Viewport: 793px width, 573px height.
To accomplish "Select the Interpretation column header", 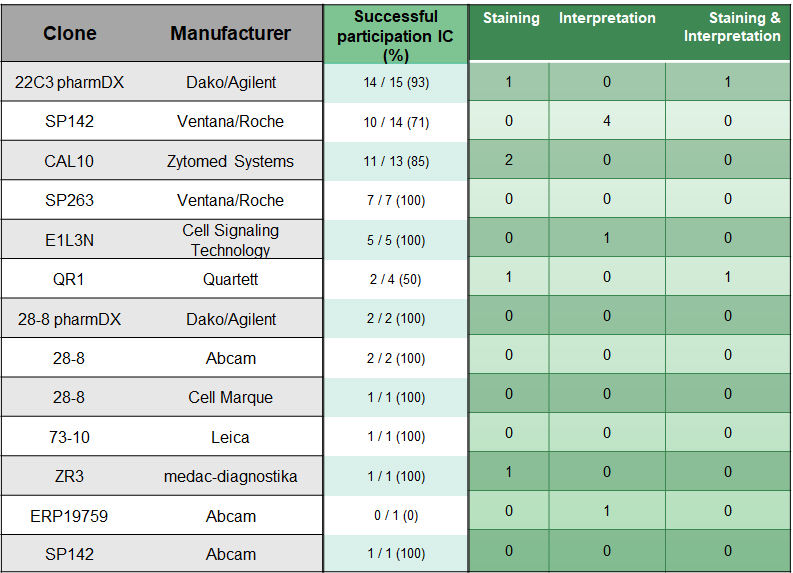I will tap(607, 18).
